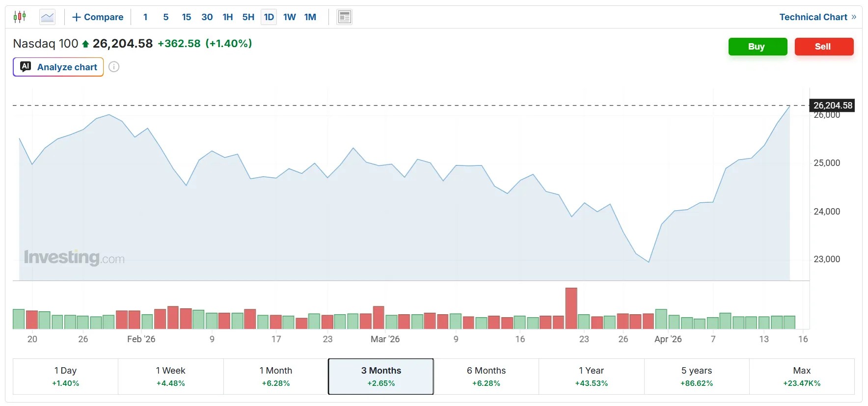The height and width of the screenshot is (406, 868).
Task: Choose the 5H interval
Action: tap(248, 17)
